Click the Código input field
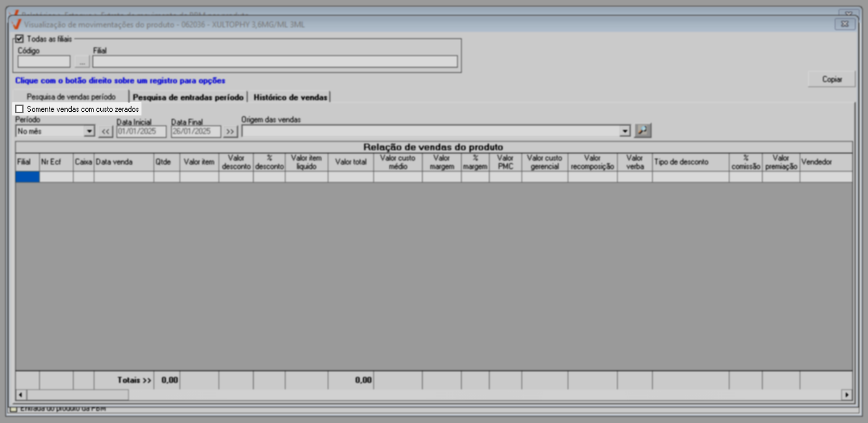Image resolution: width=868 pixels, height=423 pixels. click(x=44, y=61)
